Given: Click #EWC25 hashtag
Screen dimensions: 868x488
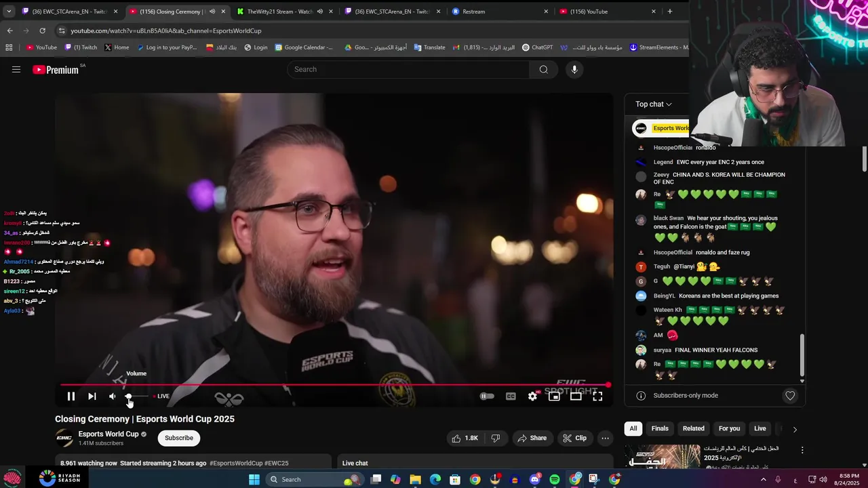Looking at the screenshot, I should (277, 464).
